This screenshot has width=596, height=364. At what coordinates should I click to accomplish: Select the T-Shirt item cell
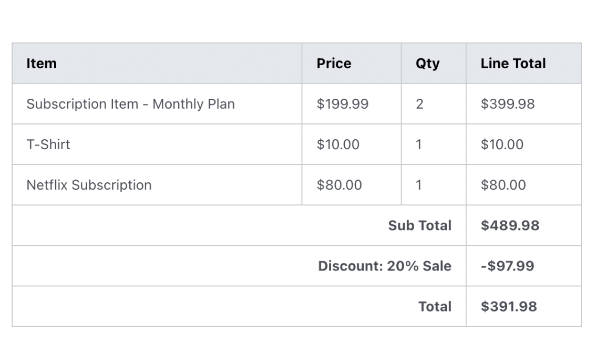coord(48,144)
